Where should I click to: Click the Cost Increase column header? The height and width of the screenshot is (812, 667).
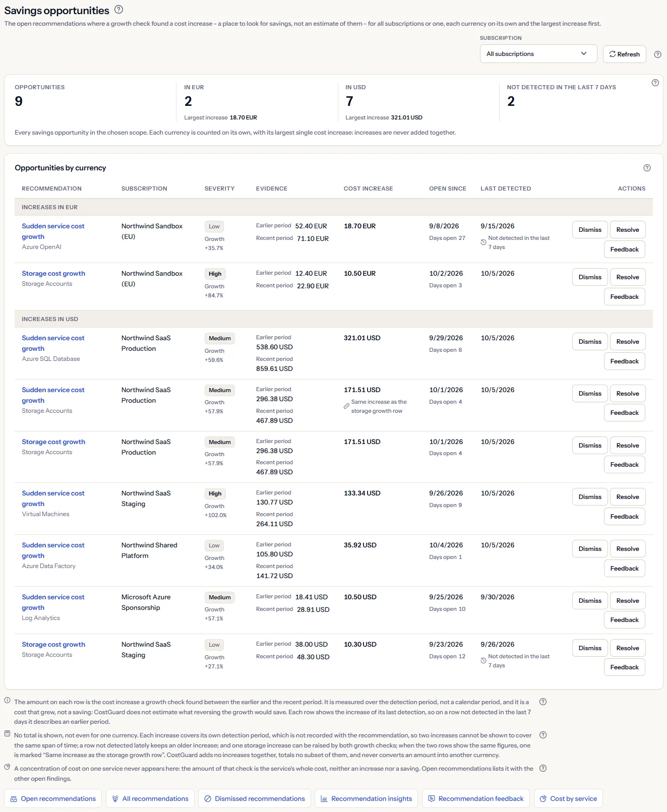click(x=368, y=189)
